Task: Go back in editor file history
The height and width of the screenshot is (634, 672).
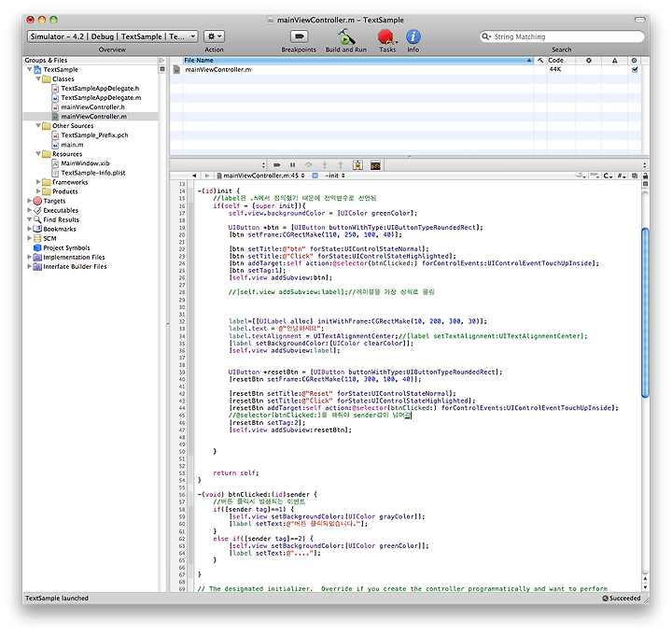Action: point(194,176)
